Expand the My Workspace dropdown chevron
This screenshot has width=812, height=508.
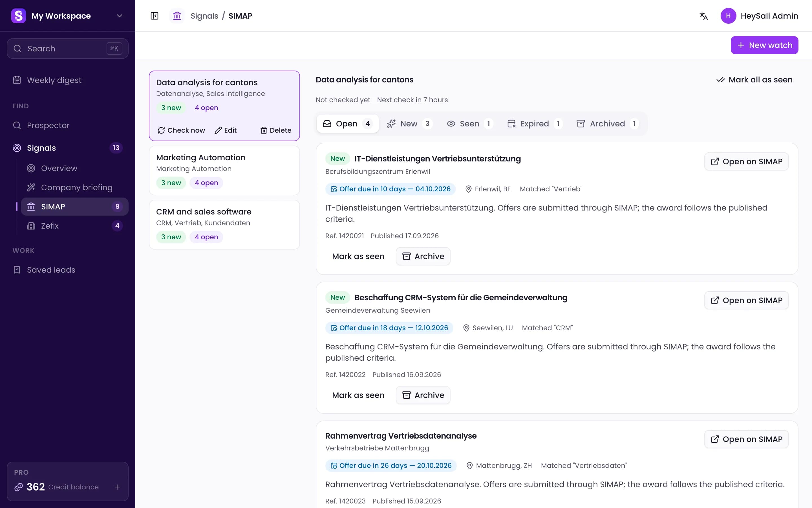pyautogui.click(x=120, y=16)
